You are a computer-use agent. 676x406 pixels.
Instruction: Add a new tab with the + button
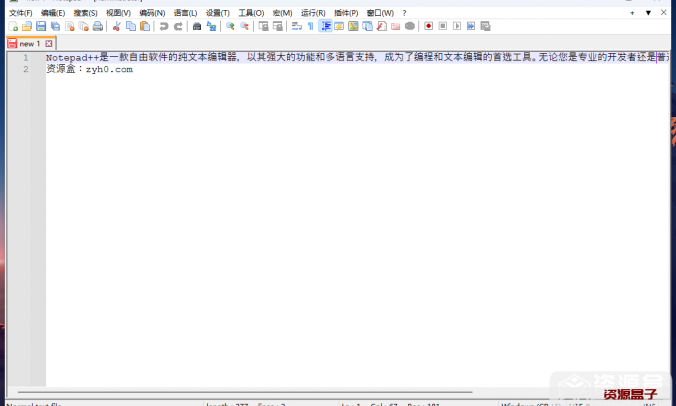pyautogui.click(x=632, y=13)
